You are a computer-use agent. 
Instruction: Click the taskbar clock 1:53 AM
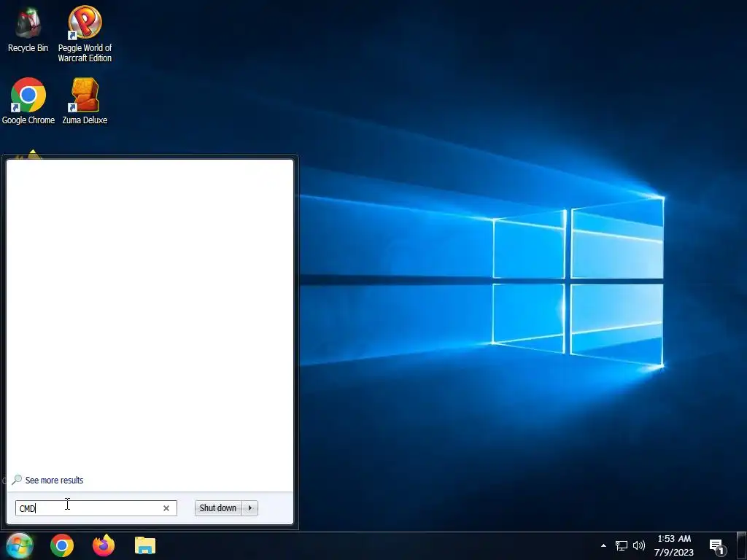[x=674, y=539]
